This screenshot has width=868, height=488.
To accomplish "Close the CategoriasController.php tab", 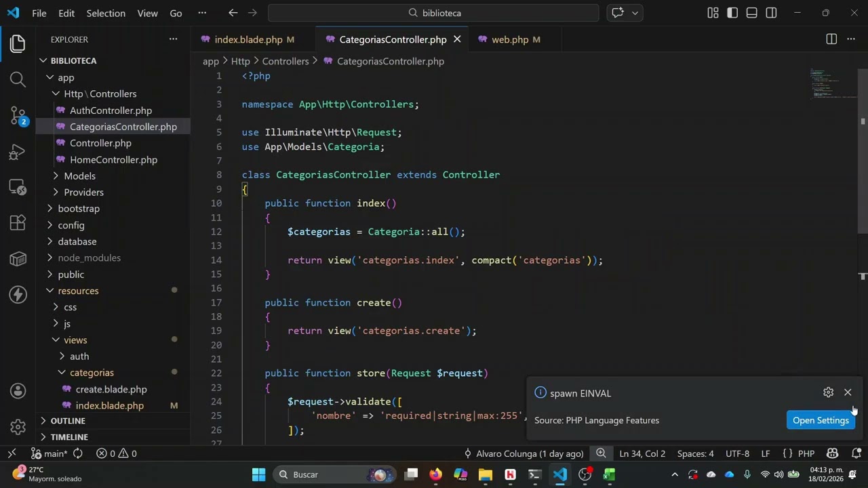I will click(457, 39).
